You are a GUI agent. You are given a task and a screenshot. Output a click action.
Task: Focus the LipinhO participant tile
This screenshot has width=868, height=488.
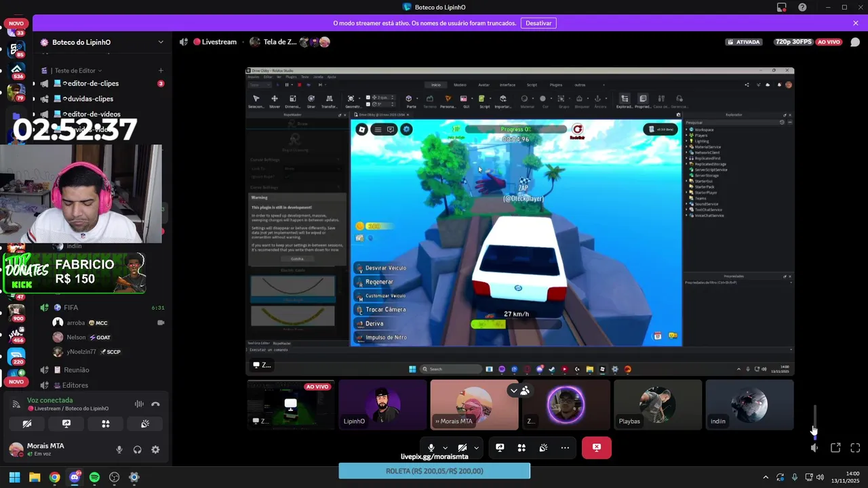382,405
